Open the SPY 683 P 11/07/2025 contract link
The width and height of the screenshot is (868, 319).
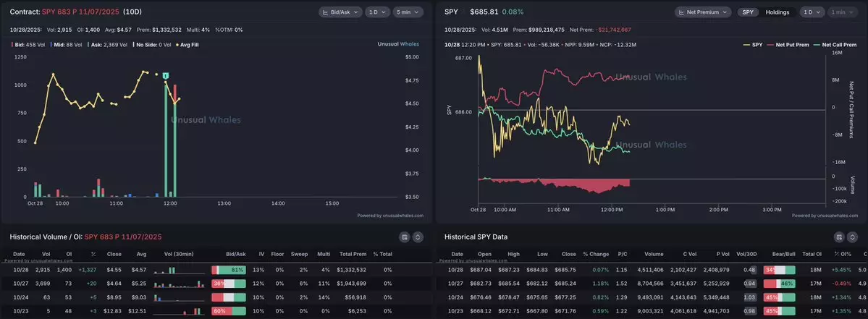coord(82,12)
